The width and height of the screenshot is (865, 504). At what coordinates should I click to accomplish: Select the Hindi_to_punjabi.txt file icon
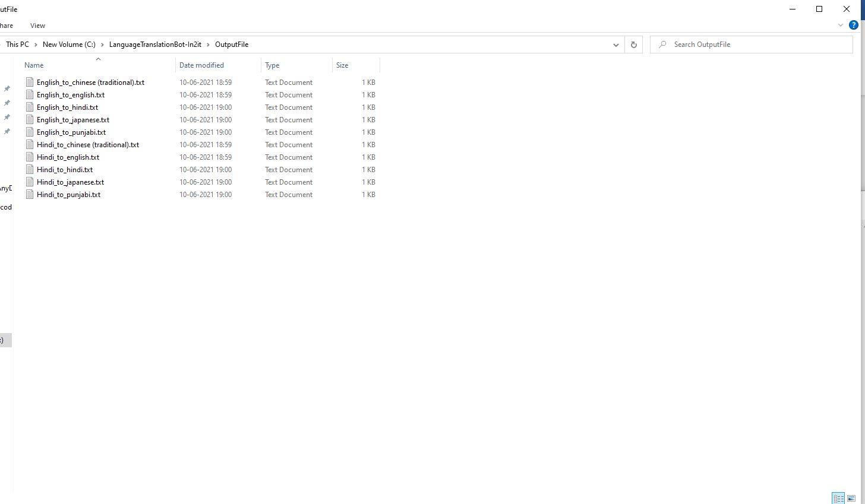tap(30, 194)
